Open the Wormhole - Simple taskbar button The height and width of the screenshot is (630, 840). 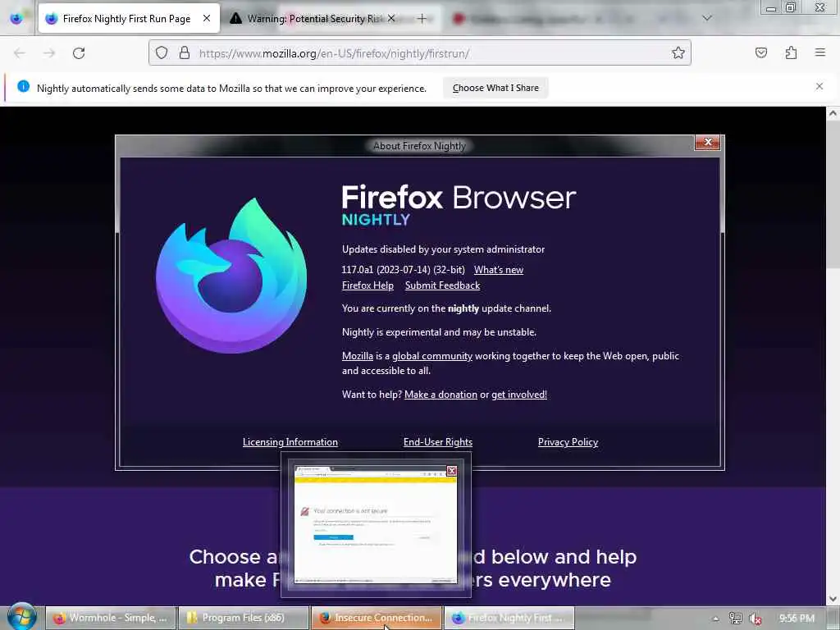(x=111, y=618)
